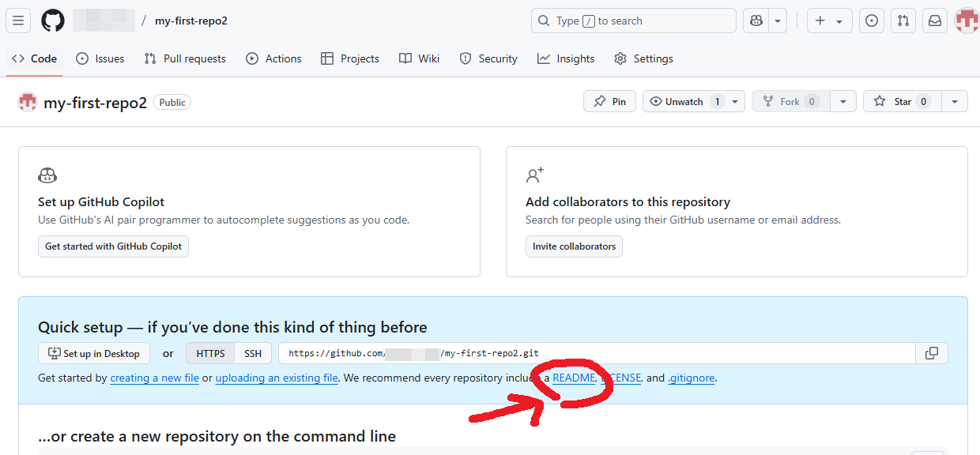
Task: Copy the repository clone URL
Action: [932, 353]
